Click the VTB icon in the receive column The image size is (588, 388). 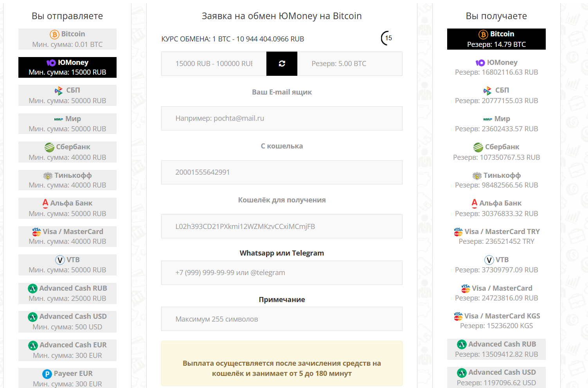pos(489,260)
